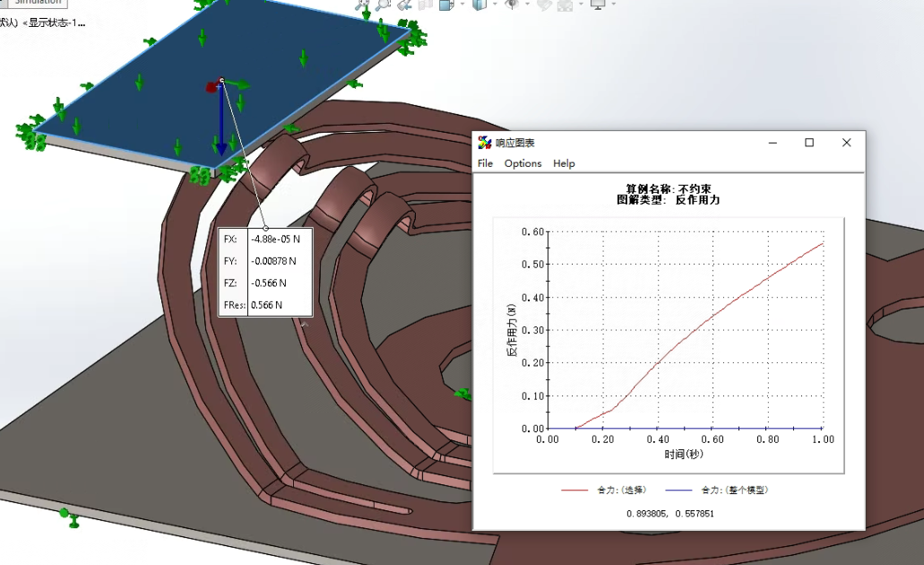Image resolution: width=924 pixels, height=565 pixels.
Task: Click the Display Style icon
Action: (479, 4)
